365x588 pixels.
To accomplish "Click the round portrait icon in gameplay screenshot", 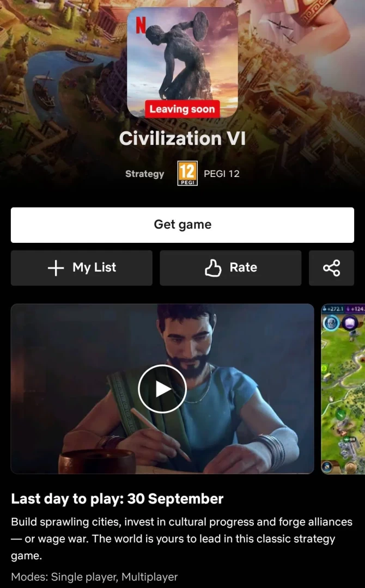I will [x=332, y=323].
